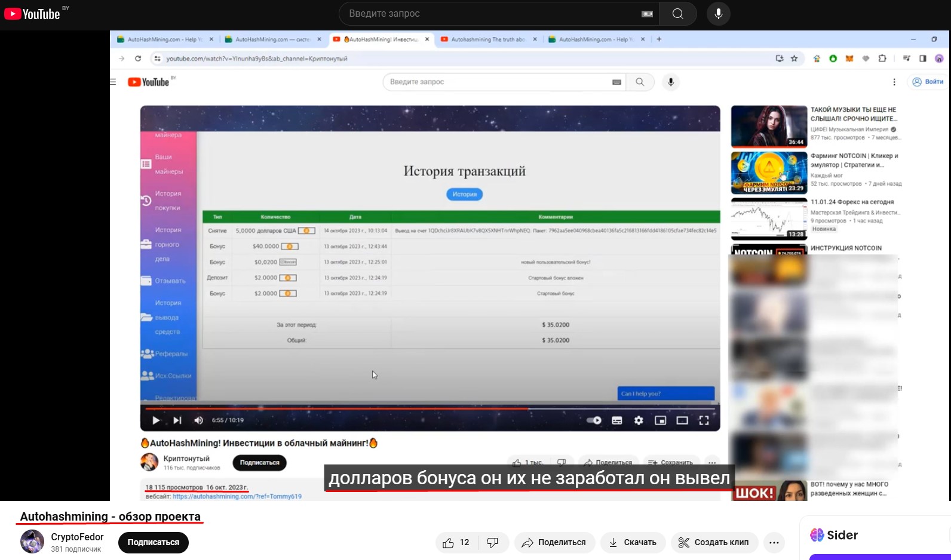The image size is (951, 560).
Task: Dislike the video with thumbs down
Action: (493, 543)
